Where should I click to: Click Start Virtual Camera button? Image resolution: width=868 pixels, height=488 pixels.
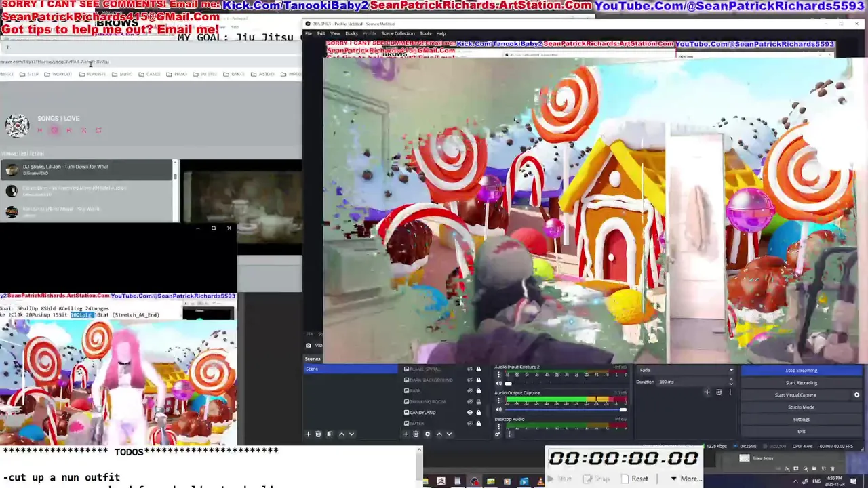(x=795, y=394)
